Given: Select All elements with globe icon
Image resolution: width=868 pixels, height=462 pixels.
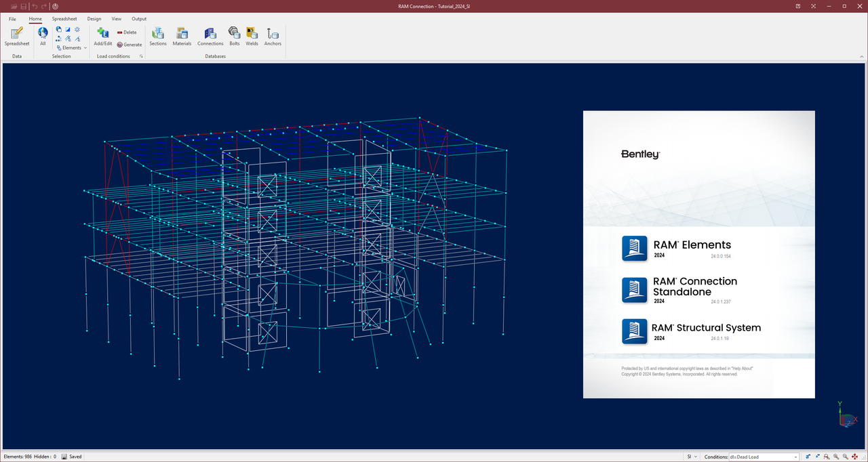Looking at the screenshot, I should click(x=43, y=37).
